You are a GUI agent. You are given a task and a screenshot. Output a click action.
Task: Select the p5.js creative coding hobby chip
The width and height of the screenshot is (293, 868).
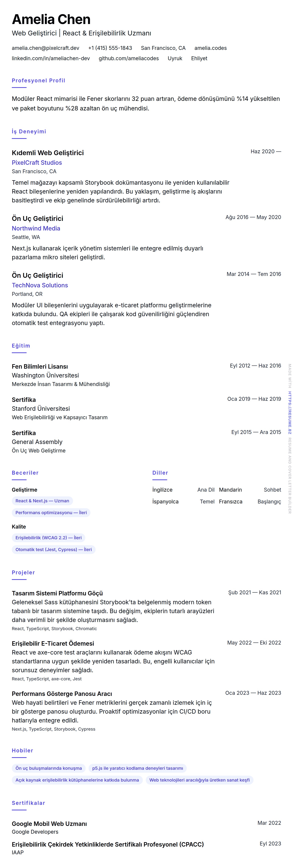tap(137, 768)
